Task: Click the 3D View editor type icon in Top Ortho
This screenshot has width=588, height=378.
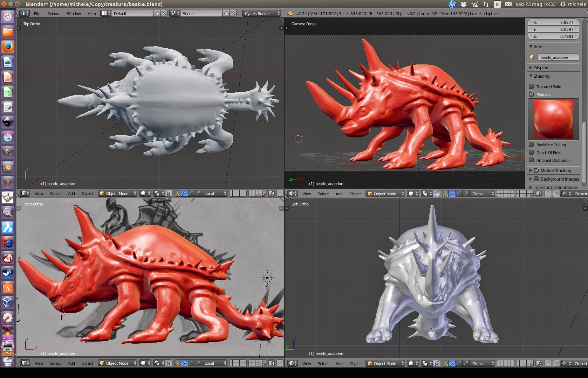Action: [x=25, y=193]
